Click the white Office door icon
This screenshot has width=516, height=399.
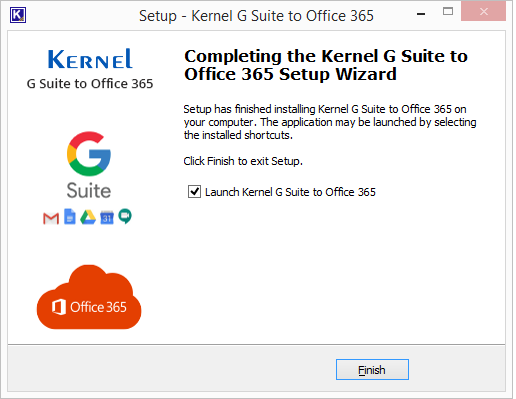pyautogui.click(x=59, y=307)
